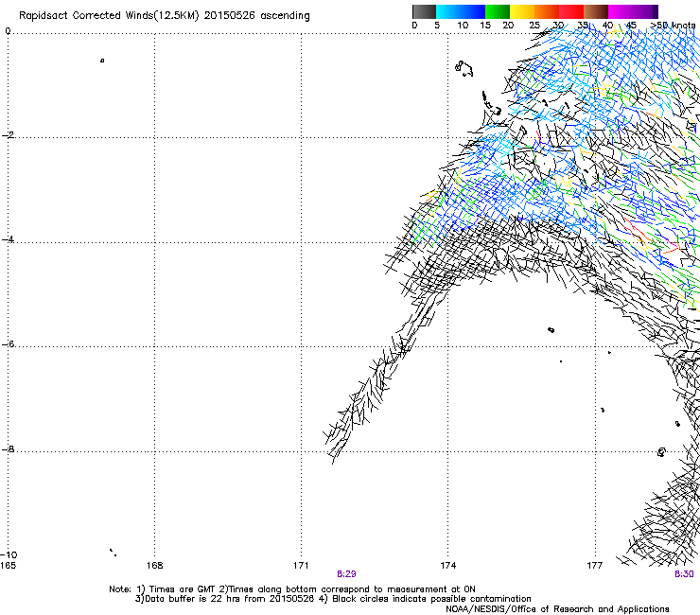The image size is (700, 615).
Task: Click the purple time label '8:30'
Action: pos(684,574)
